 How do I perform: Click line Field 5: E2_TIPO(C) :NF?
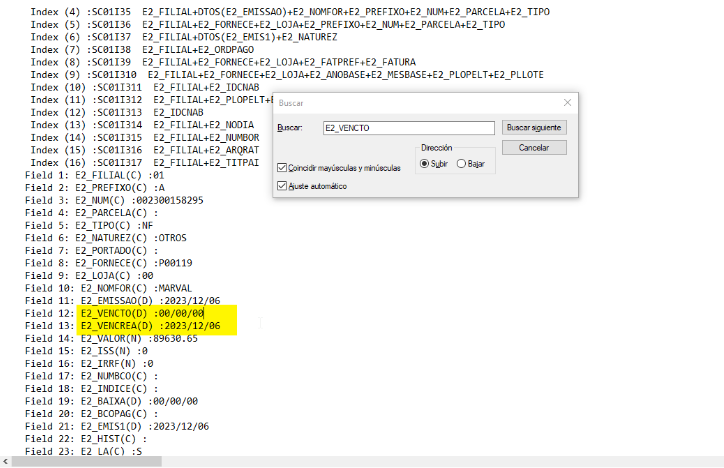(x=89, y=226)
